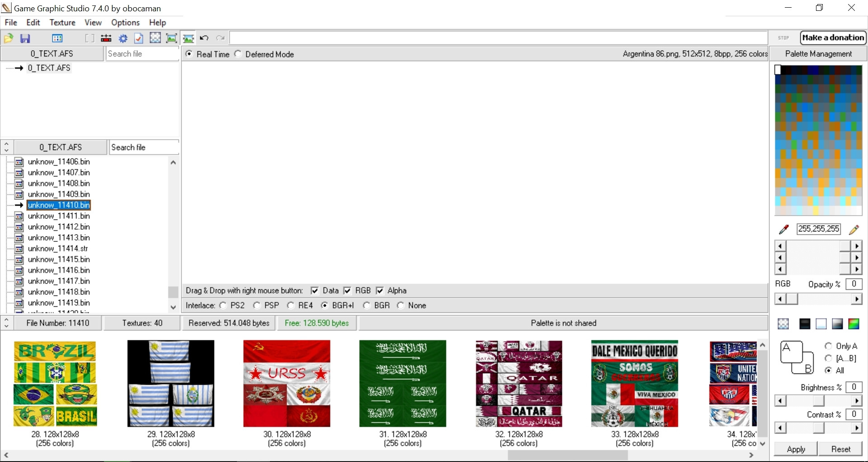Click the Contrast slider handle
This screenshot has height=462, width=868.
point(819,428)
